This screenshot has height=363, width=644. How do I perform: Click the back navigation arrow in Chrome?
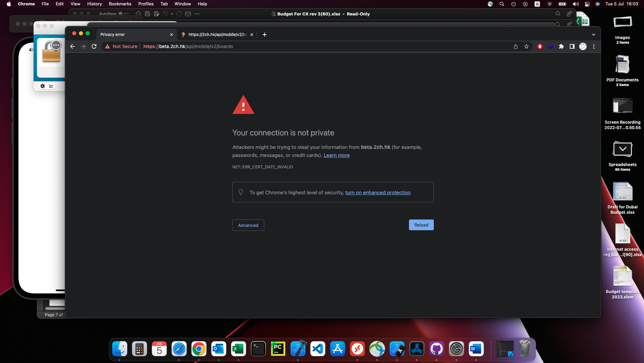click(x=73, y=46)
